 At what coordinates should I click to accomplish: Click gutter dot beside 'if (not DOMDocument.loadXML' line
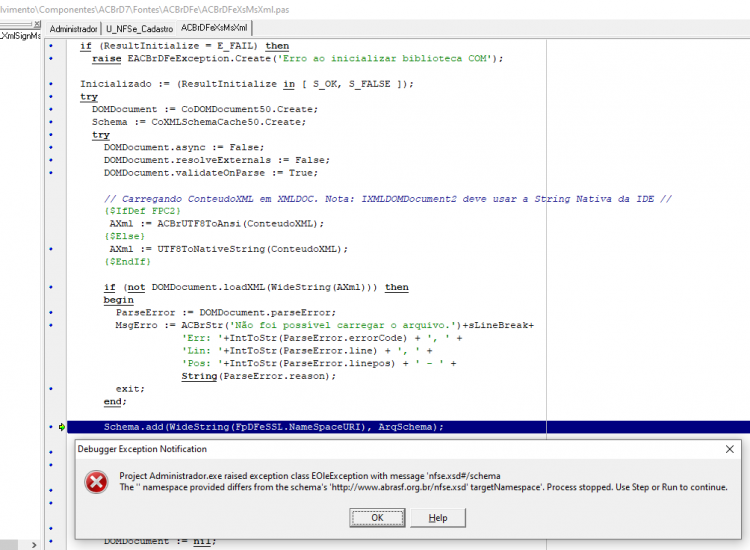tap(51, 287)
